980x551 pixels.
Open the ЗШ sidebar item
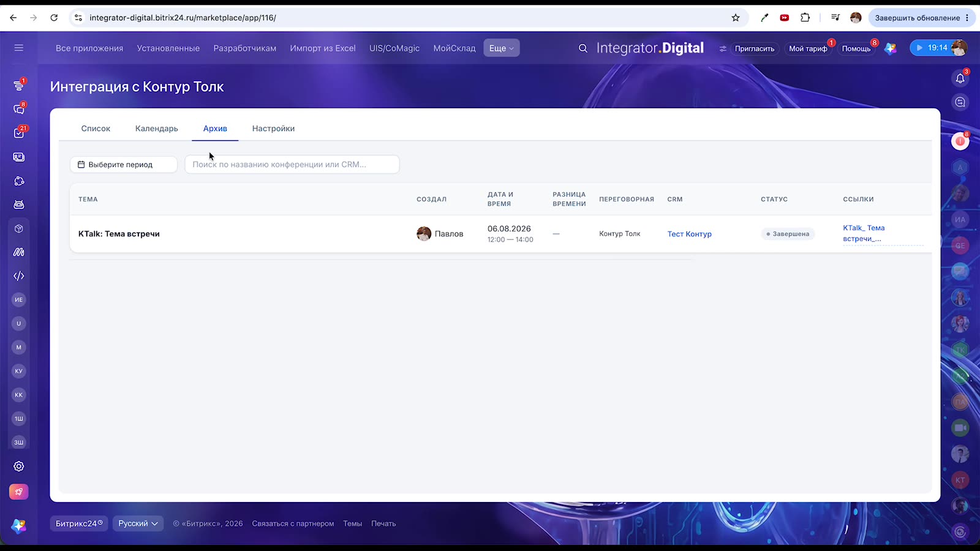coord(19,442)
